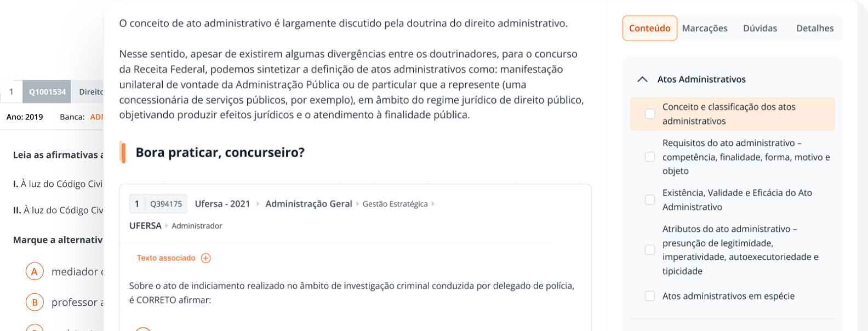Screen dimensions: 868x331
Task: Collapse the Atos Administrativos section chevron
Action: (x=642, y=79)
